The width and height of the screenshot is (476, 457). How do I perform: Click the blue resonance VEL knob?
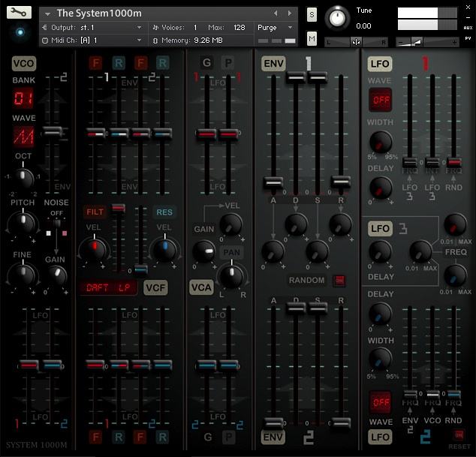coord(165,249)
